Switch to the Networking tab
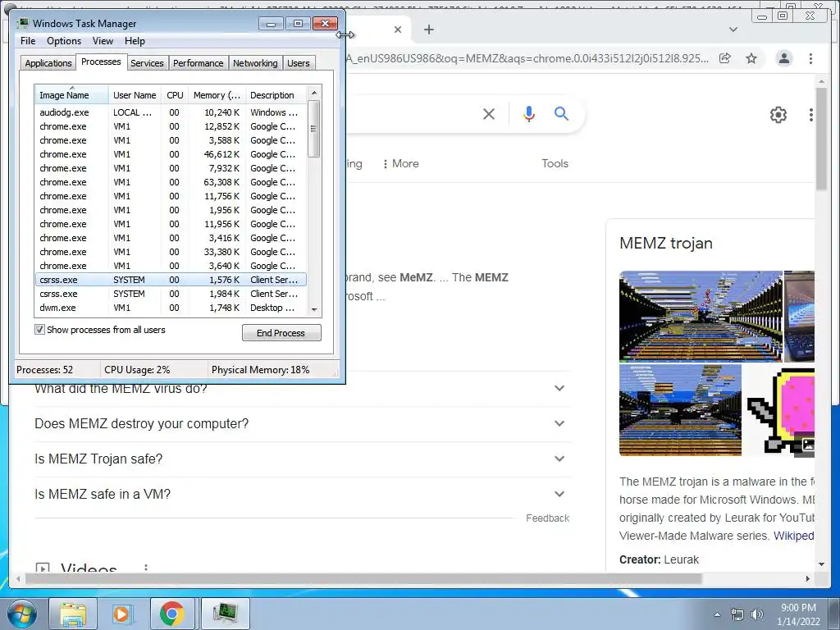The height and width of the screenshot is (630, 840). 255,63
